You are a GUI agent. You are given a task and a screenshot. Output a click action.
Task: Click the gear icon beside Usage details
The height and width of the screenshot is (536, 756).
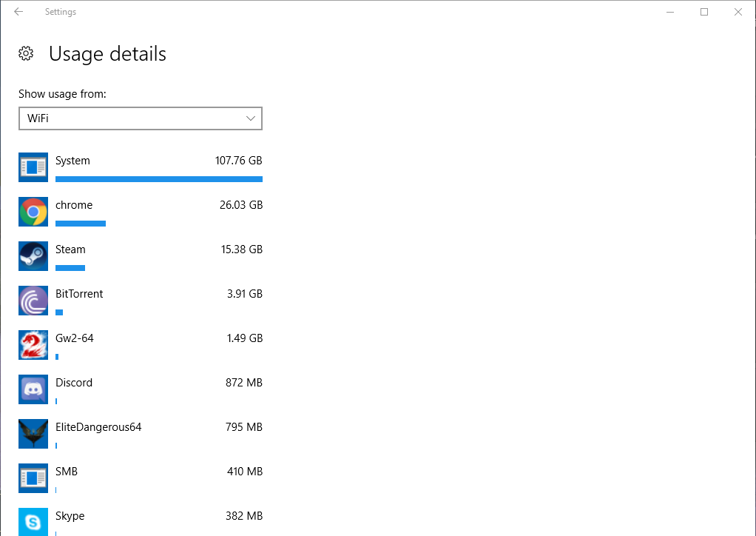coord(26,53)
